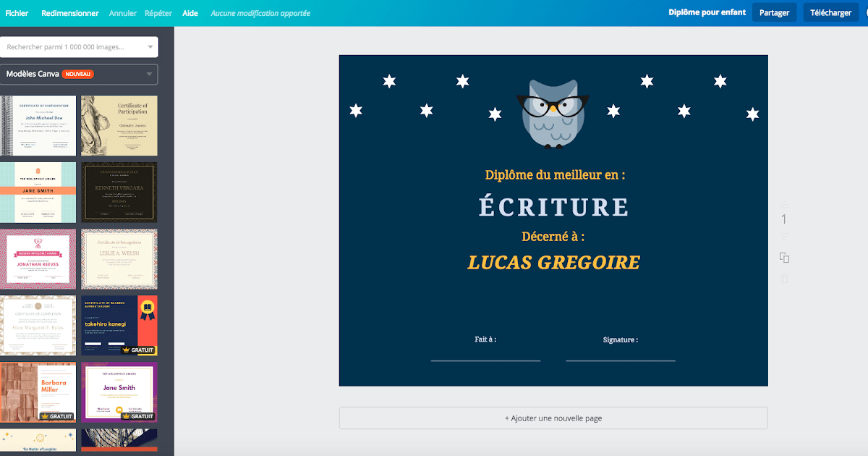Select the owl with glasses illustration
Screen dimensions: 868x456
553,114
